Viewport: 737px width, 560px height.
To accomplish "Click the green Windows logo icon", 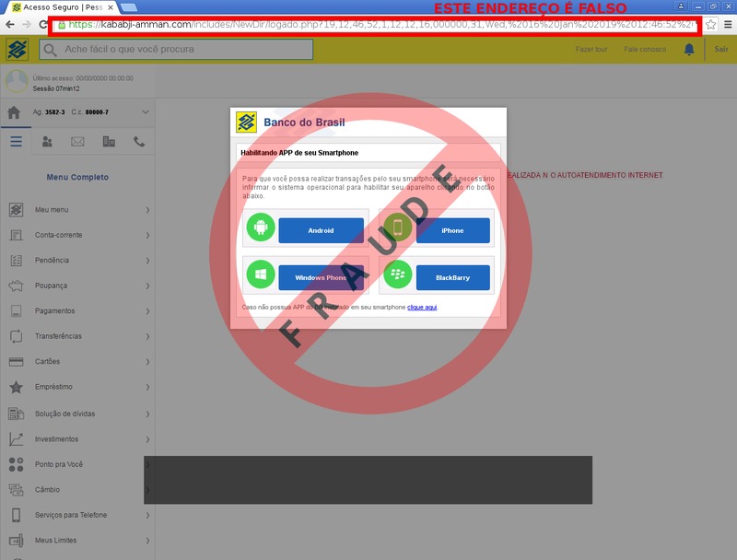I will pyautogui.click(x=261, y=274).
